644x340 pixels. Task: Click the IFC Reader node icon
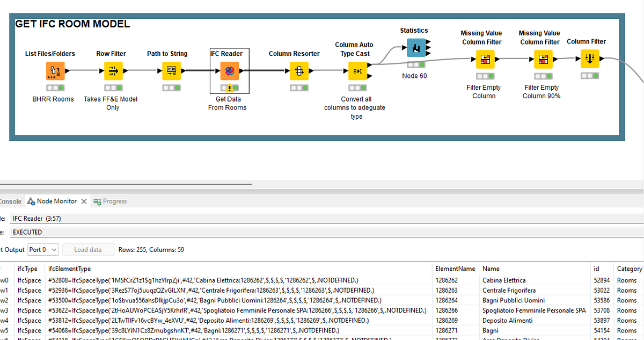click(x=229, y=70)
